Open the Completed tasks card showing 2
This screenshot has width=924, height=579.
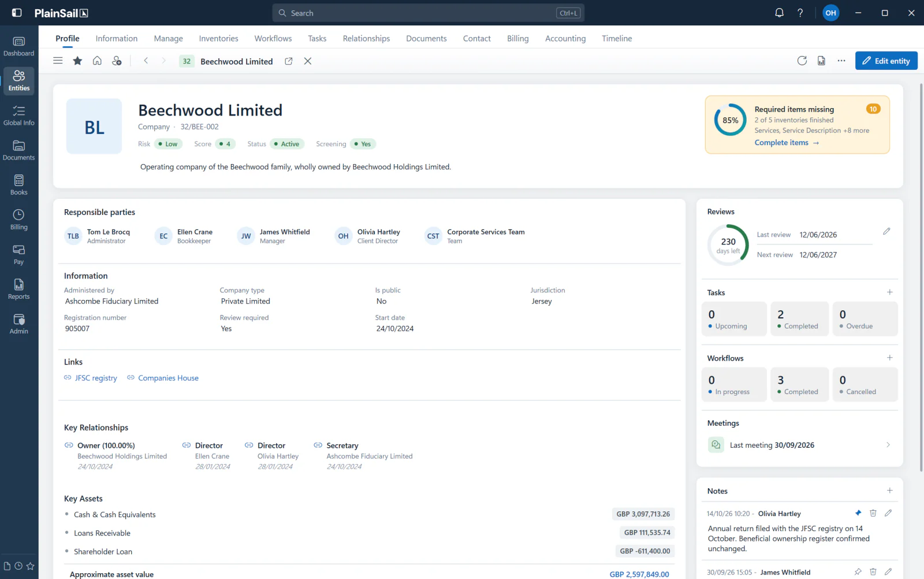coord(800,319)
